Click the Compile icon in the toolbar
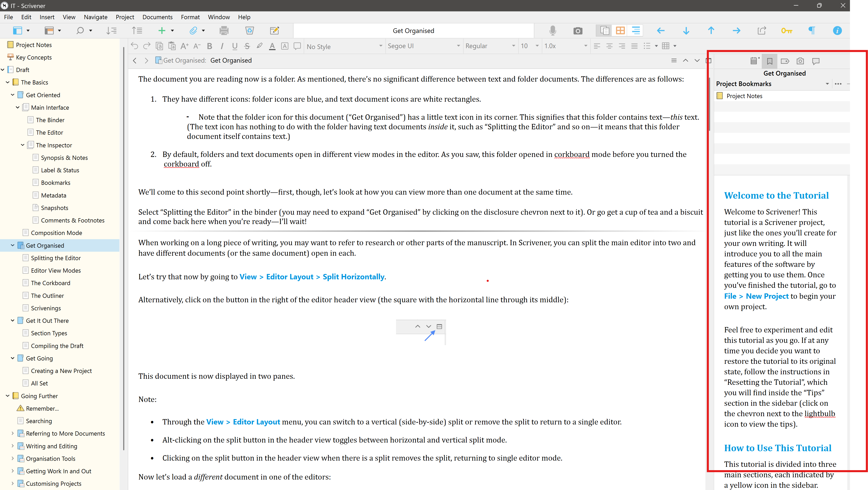This screenshot has width=868, height=490. pyautogui.click(x=762, y=31)
